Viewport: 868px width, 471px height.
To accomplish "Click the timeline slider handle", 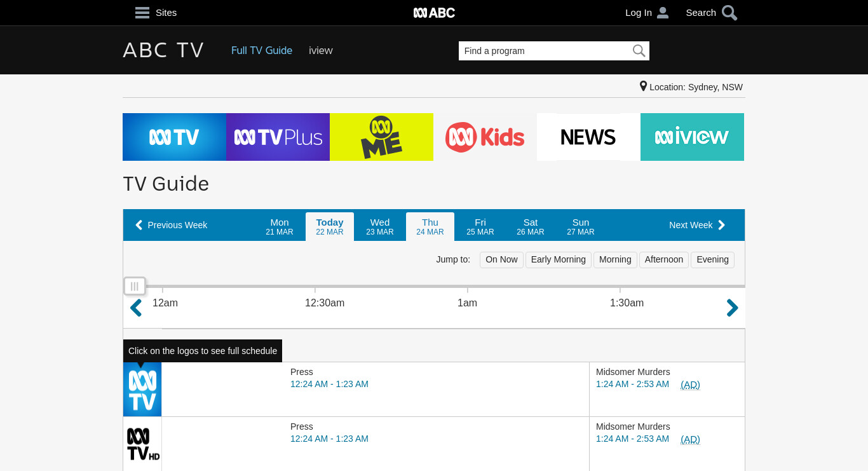I will (x=135, y=286).
